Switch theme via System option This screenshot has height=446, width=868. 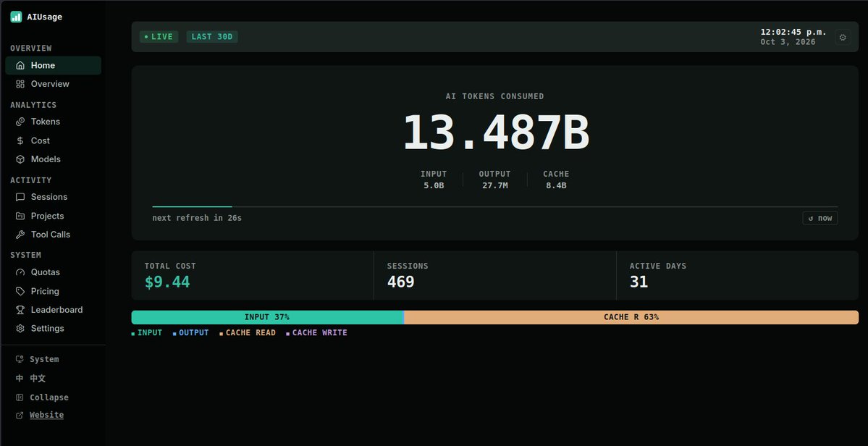pyautogui.click(x=53, y=359)
